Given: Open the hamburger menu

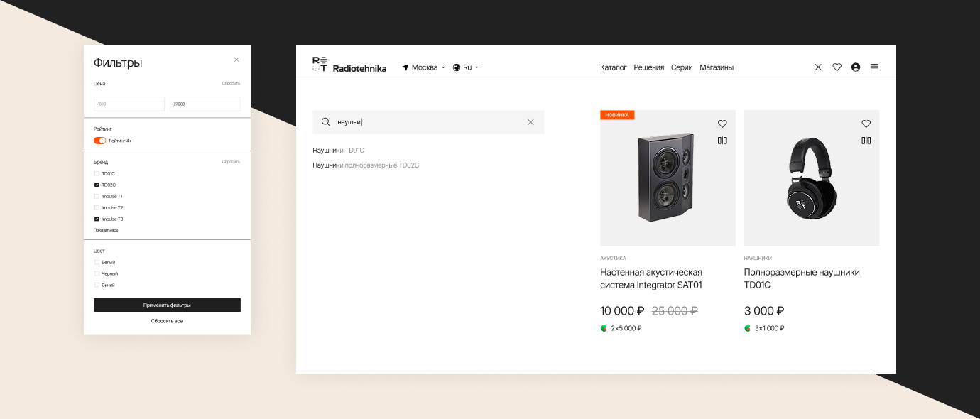Looking at the screenshot, I should click(x=874, y=67).
